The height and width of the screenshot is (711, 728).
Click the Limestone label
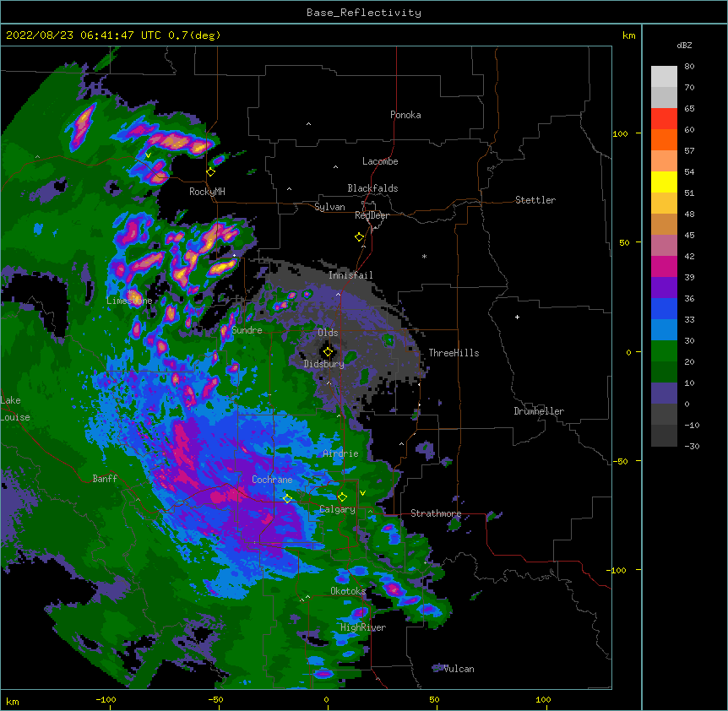pos(129,301)
